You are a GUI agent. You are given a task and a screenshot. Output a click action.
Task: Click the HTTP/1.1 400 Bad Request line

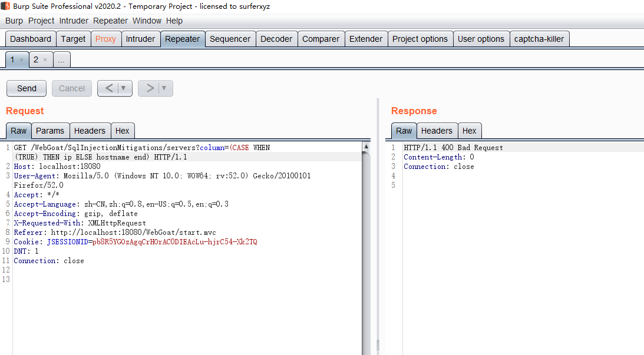[453, 148]
